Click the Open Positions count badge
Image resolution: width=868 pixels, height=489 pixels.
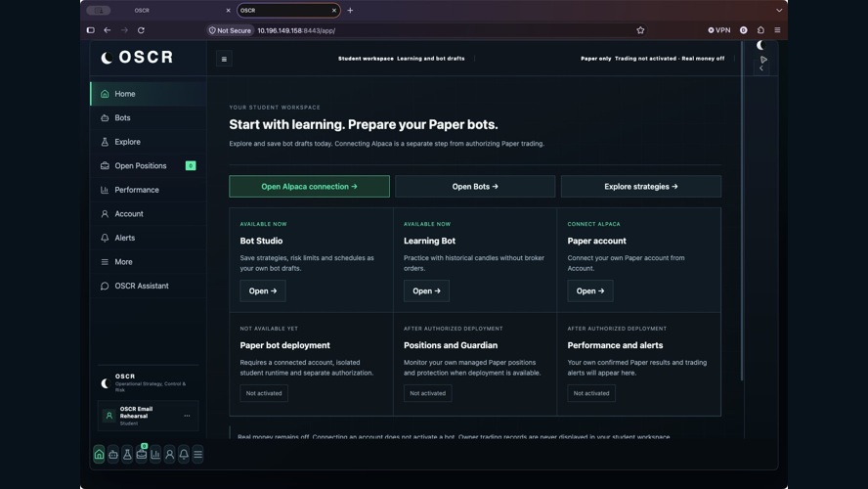click(x=191, y=165)
